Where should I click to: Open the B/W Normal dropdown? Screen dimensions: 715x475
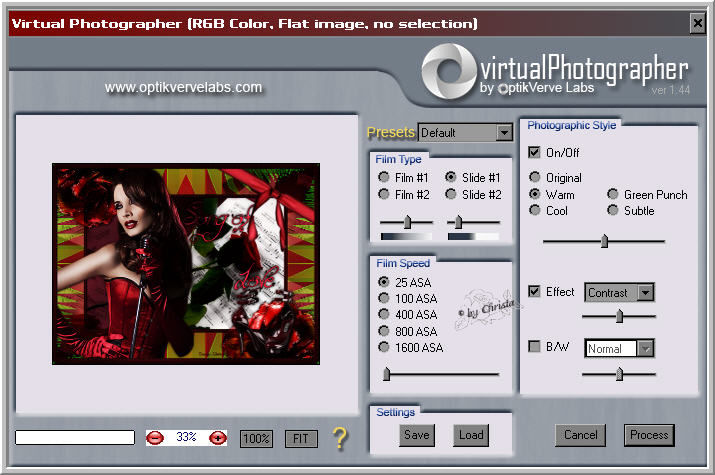click(619, 348)
